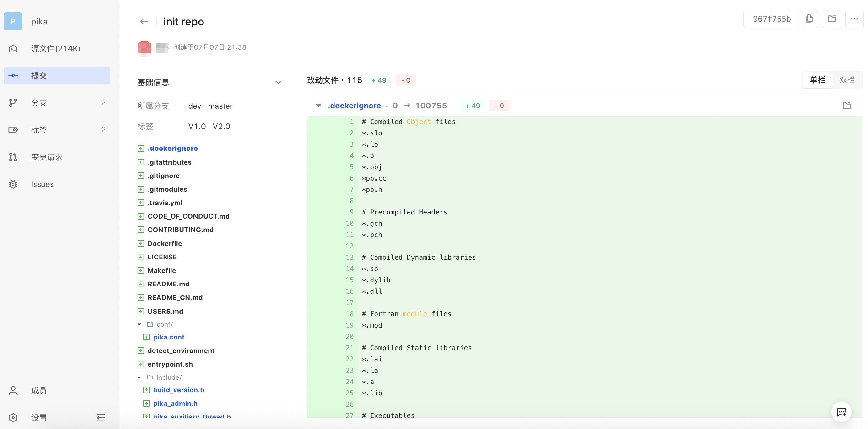
Task: Click the tag label icon
Action: tap(13, 130)
